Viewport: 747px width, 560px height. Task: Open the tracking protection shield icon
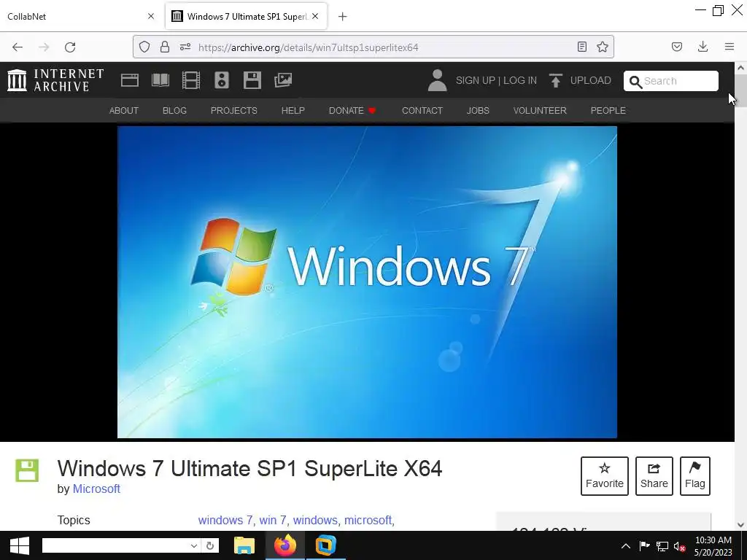pos(144,47)
